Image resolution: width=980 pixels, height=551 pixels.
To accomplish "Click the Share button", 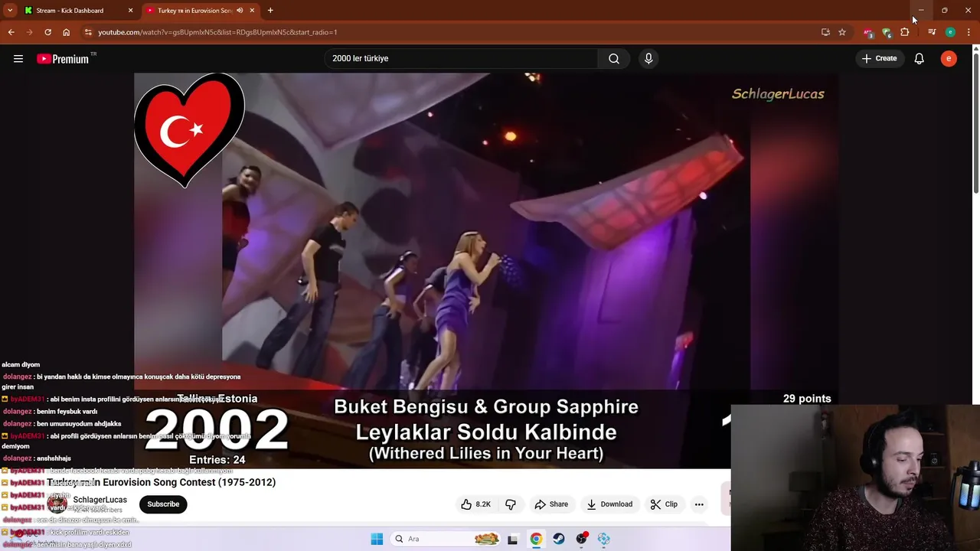I will point(551,504).
